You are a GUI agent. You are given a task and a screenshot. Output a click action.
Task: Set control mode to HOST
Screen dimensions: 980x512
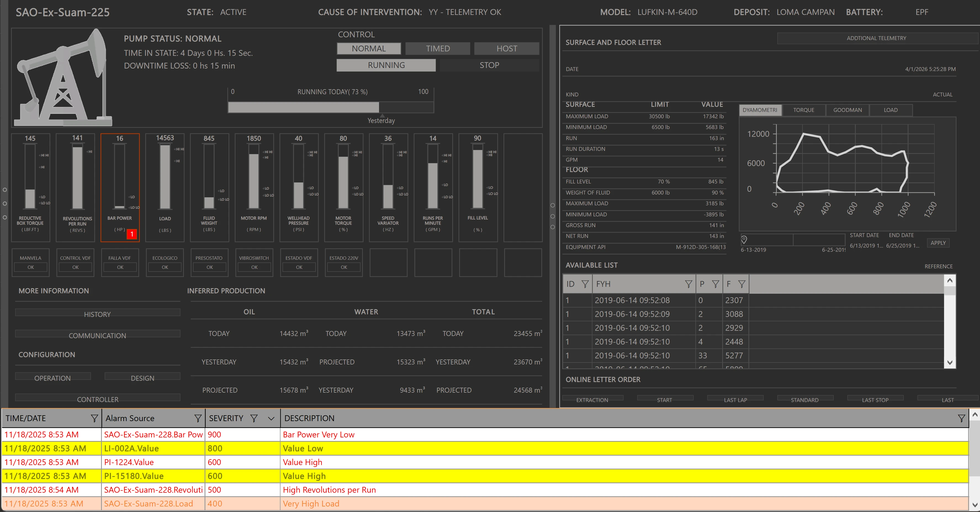pyautogui.click(x=506, y=48)
